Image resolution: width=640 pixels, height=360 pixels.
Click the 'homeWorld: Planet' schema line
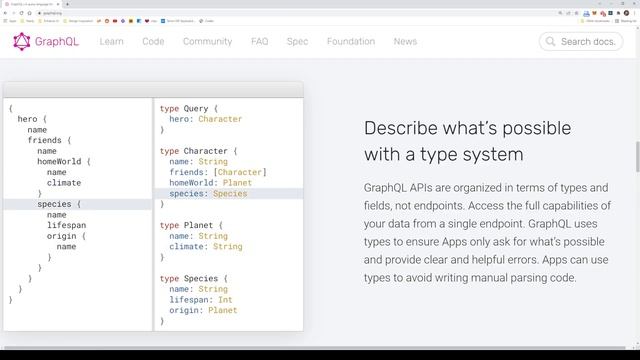click(211, 183)
